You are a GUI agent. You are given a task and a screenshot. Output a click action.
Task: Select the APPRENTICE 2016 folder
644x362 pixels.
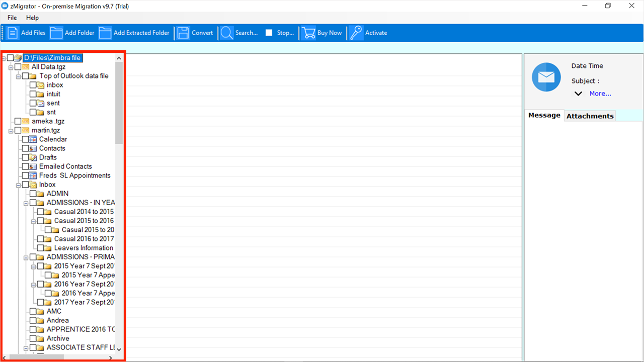[80, 329]
